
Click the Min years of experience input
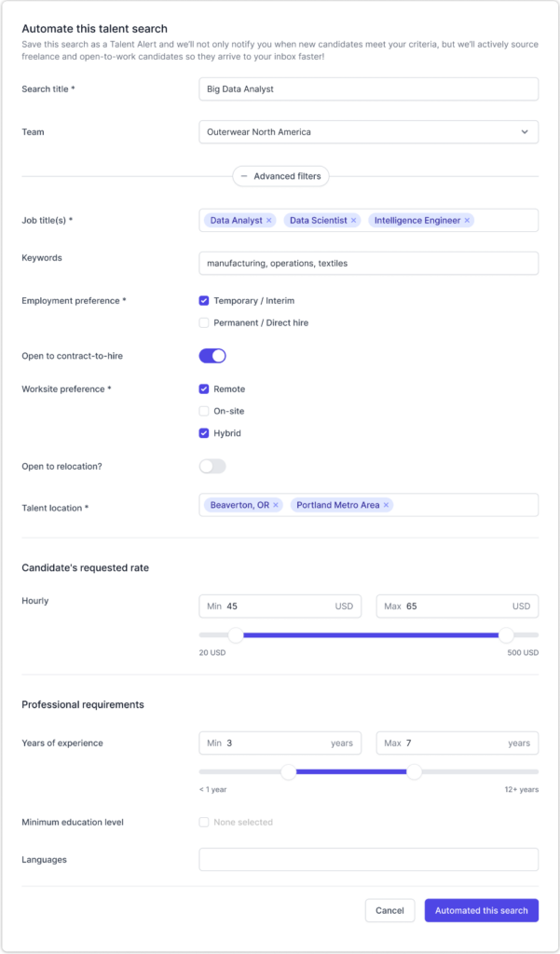point(280,743)
